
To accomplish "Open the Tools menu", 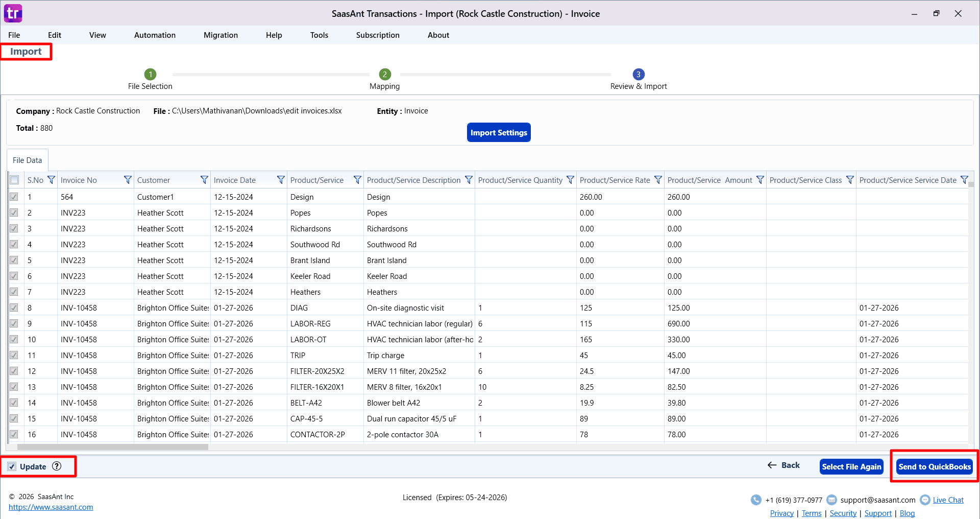I will [x=319, y=35].
